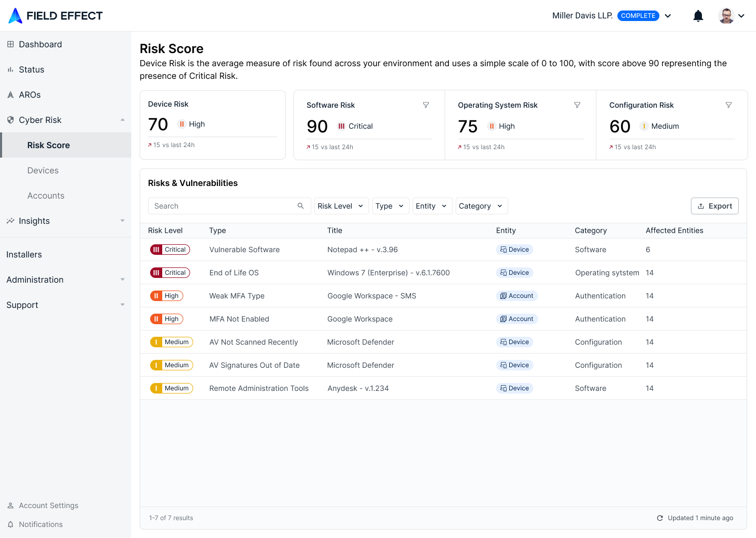Image resolution: width=756 pixels, height=538 pixels.
Task: Open the Installers page
Action: click(66, 254)
